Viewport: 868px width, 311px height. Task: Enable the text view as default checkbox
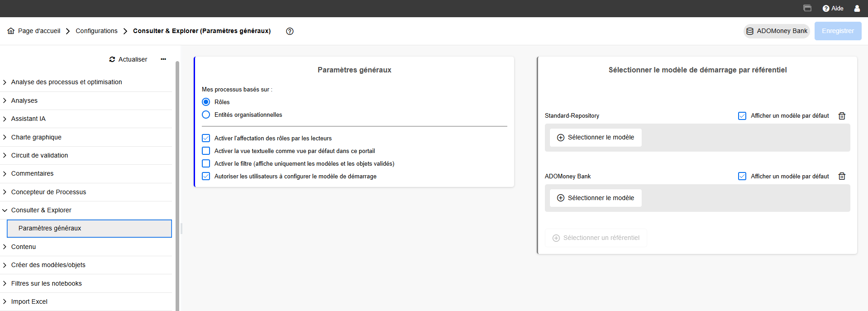[x=206, y=151]
